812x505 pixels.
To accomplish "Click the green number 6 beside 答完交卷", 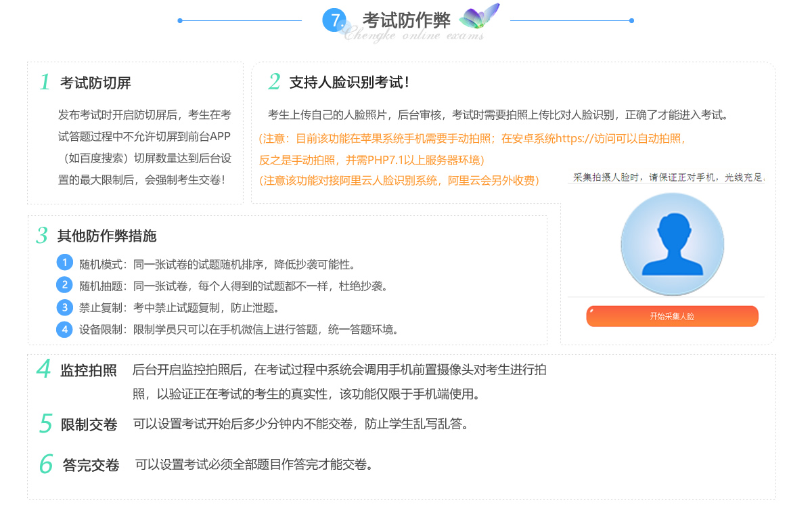I will click(46, 464).
